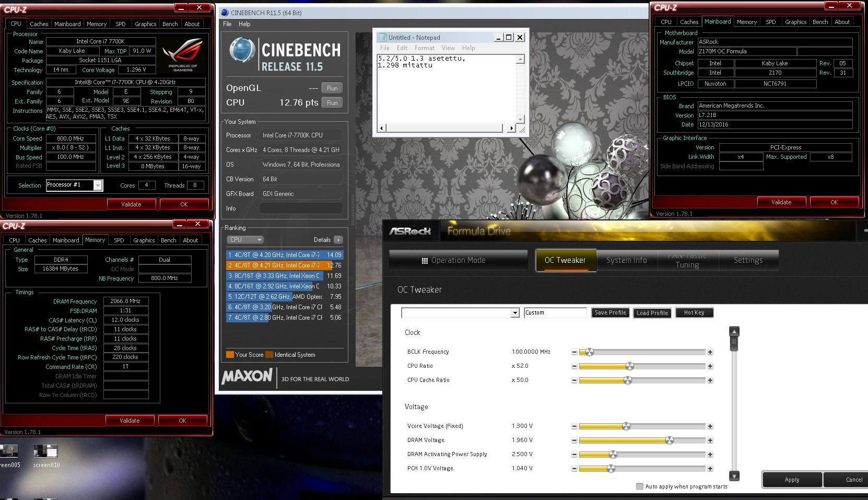The image size is (868, 500).
Task: Decrease PCH 1.0V Voltage minus icon
Action: pos(574,469)
